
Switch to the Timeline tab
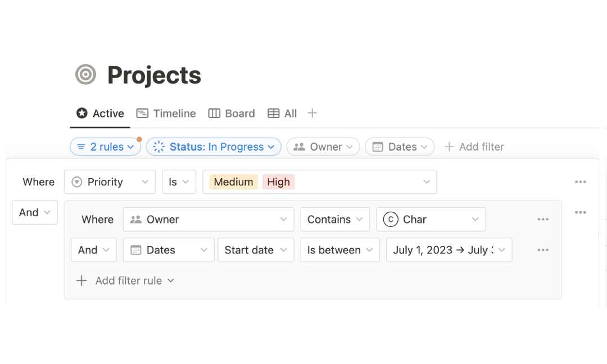(x=174, y=113)
